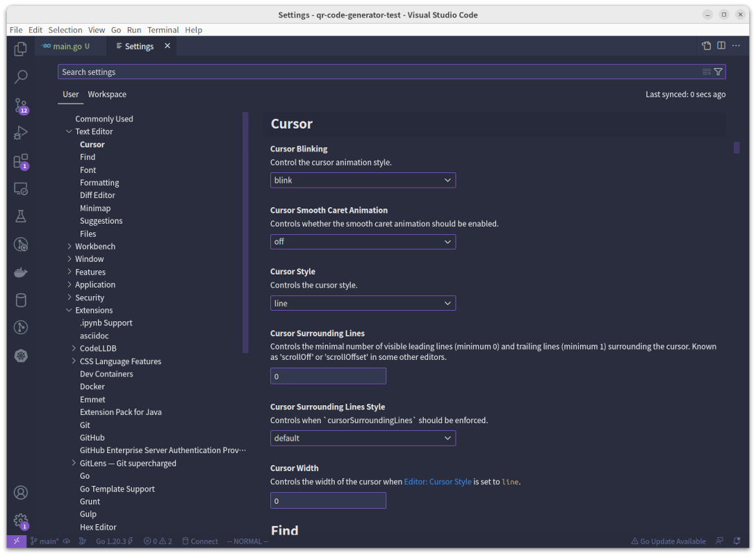Expand the Workbench settings section
Image resolution: width=756 pixels, height=556 pixels.
(69, 246)
